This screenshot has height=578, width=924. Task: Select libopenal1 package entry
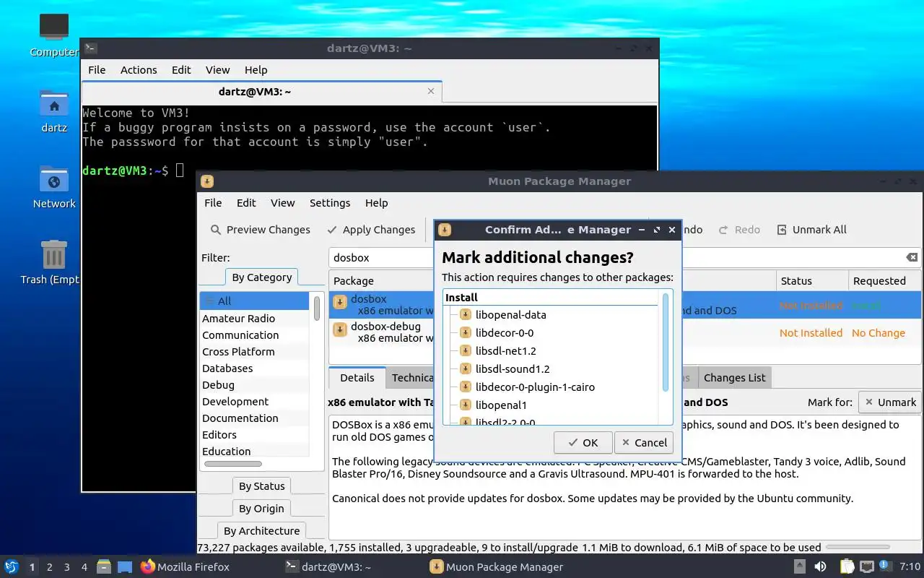click(x=501, y=405)
